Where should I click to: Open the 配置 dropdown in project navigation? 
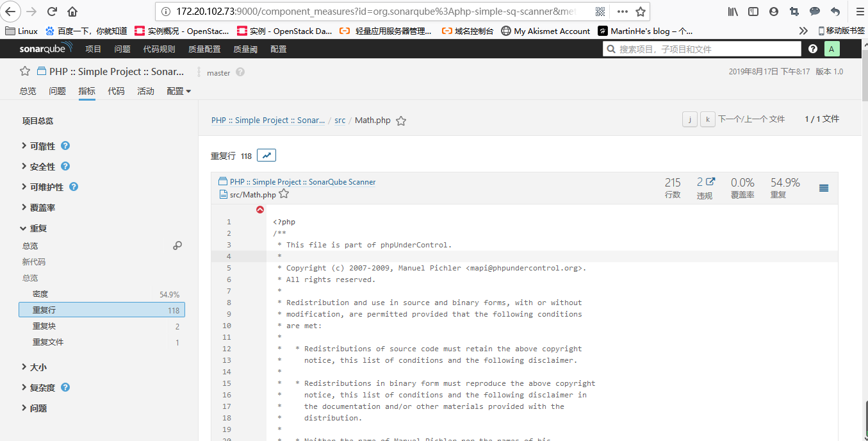pos(179,91)
